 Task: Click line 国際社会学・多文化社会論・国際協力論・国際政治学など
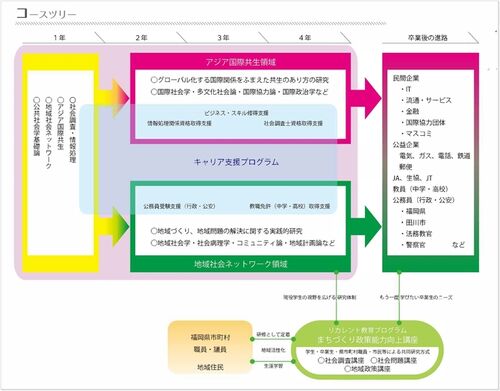click(239, 92)
